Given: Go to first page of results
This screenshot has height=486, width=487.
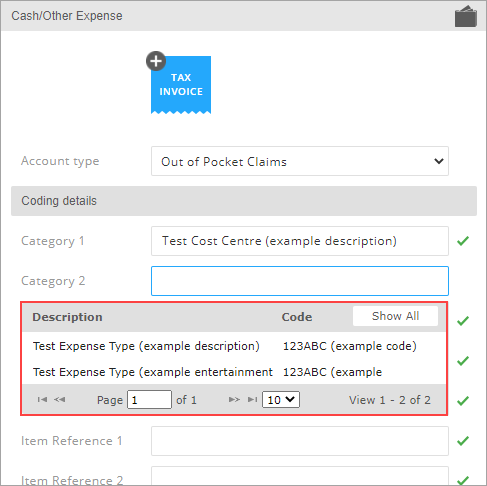Looking at the screenshot, I should click(42, 399).
